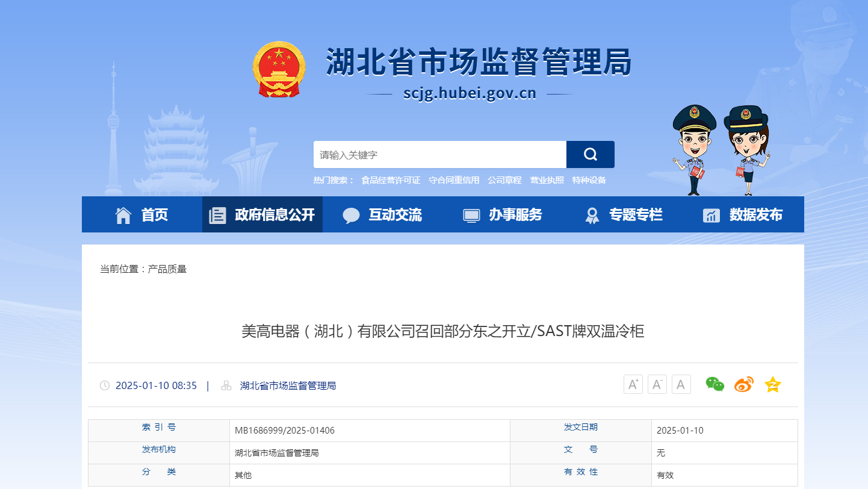Select 专题专栏 in navigation bar
The image size is (868, 489).
624,215
